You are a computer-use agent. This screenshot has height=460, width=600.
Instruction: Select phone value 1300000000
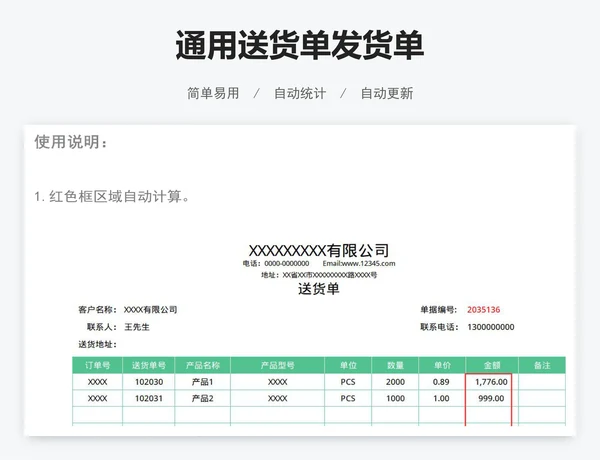click(491, 327)
